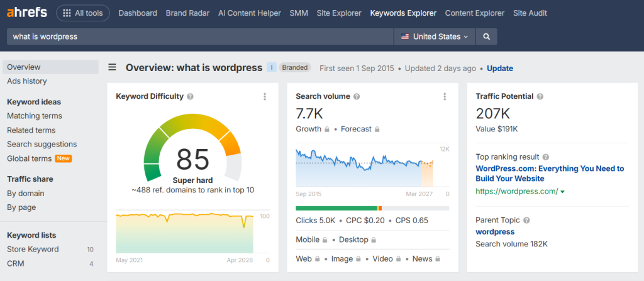Click the Growth lock icon
644x281 pixels.
coord(327,129)
